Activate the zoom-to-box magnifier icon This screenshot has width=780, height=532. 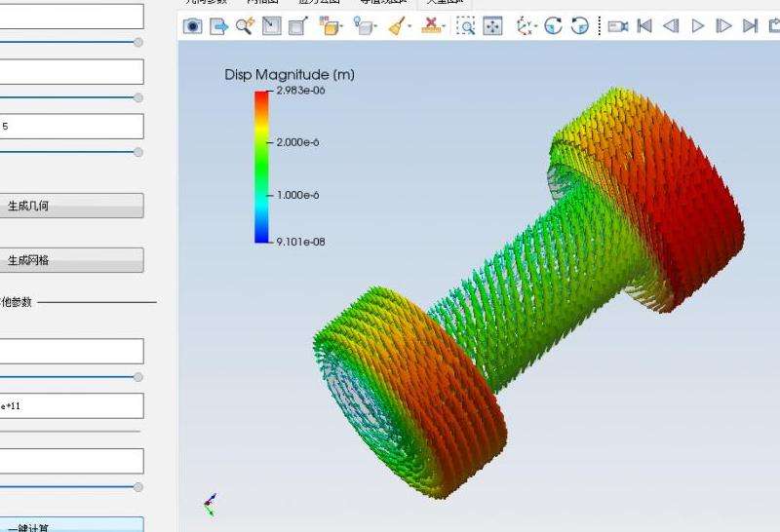(466, 26)
